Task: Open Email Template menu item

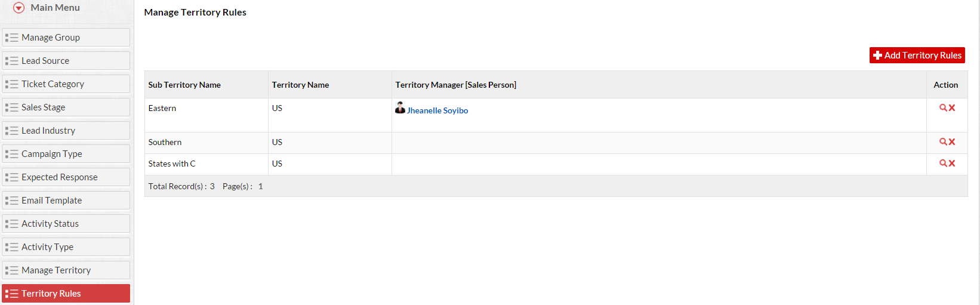Action: click(66, 201)
